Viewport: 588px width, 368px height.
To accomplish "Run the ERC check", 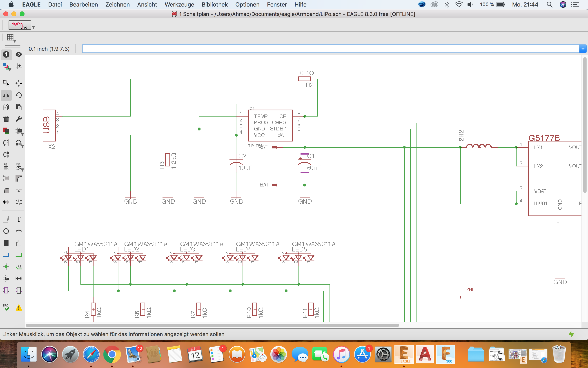I will [6, 307].
